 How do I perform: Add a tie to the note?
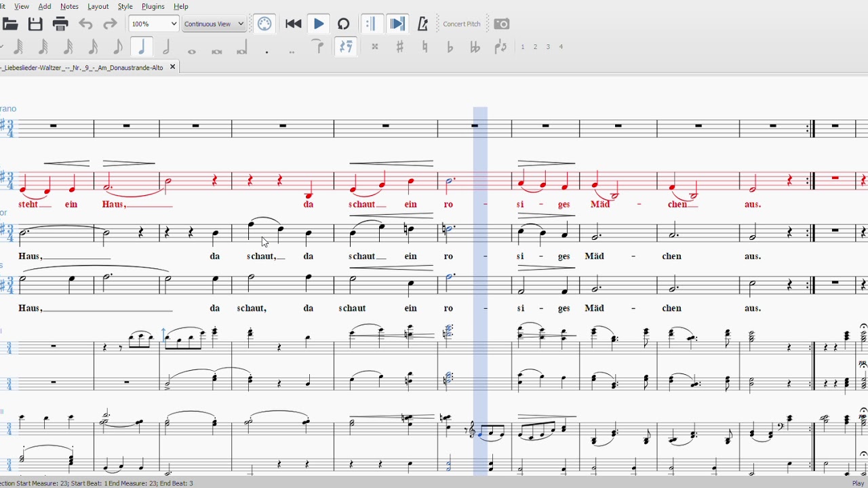click(317, 47)
